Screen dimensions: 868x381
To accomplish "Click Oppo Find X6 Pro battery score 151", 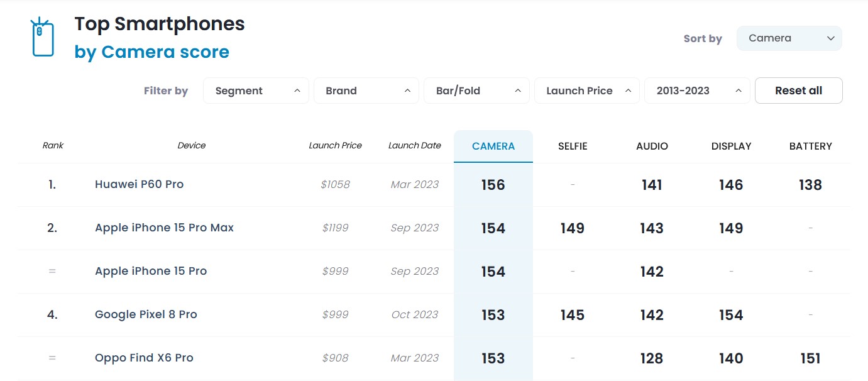I will [810, 358].
